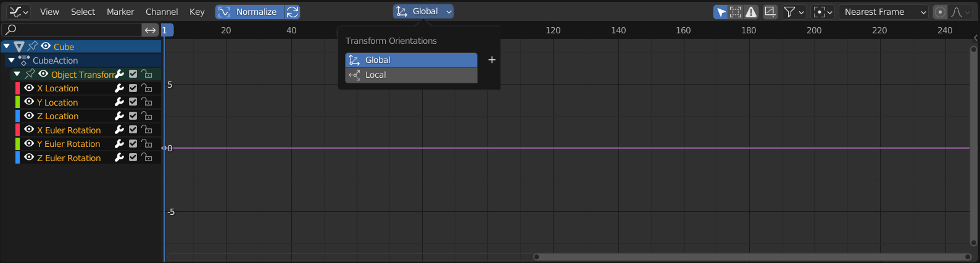
Task: Toggle pin icon on Cube row
Action: pos(33,46)
